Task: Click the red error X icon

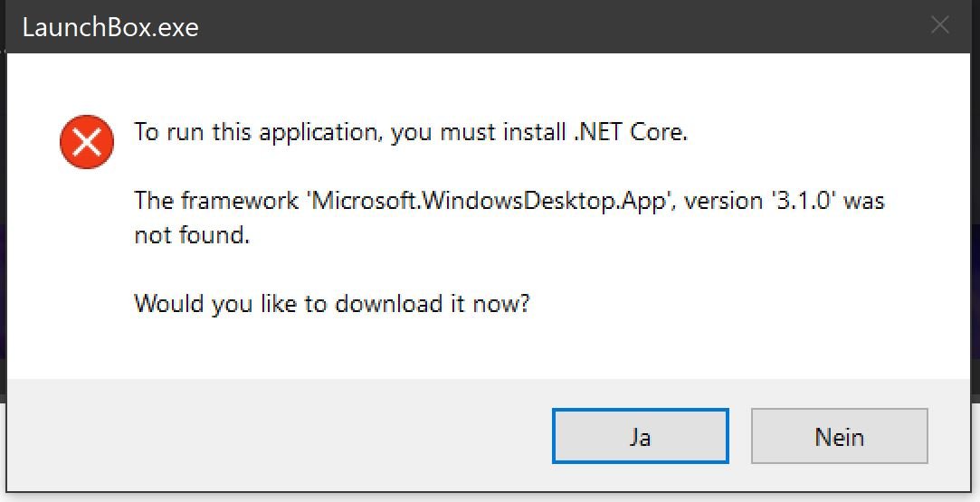Action: coord(87,142)
